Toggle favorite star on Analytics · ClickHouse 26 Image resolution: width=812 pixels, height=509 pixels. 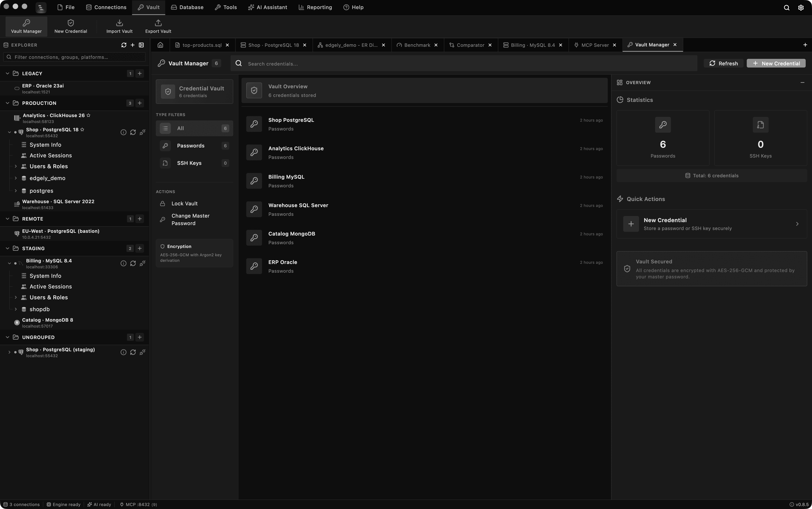(88, 115)
